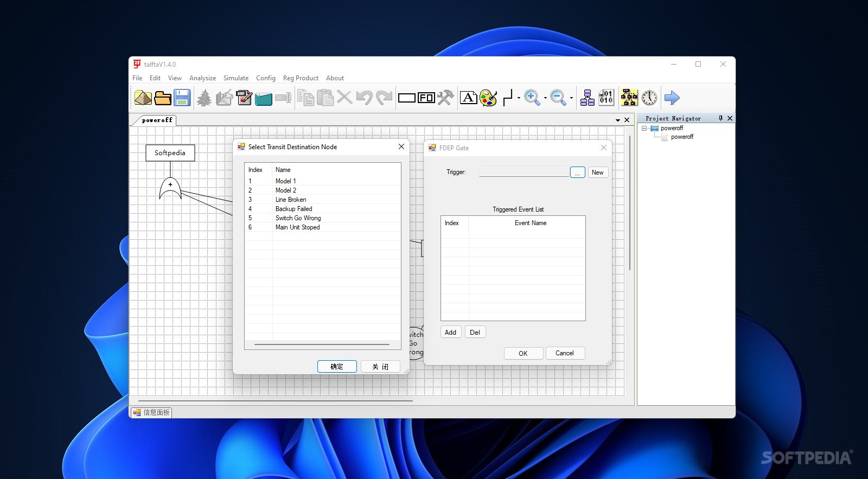
Task: Click the Zoom Out magnifier icon
Action: [558, 98]
